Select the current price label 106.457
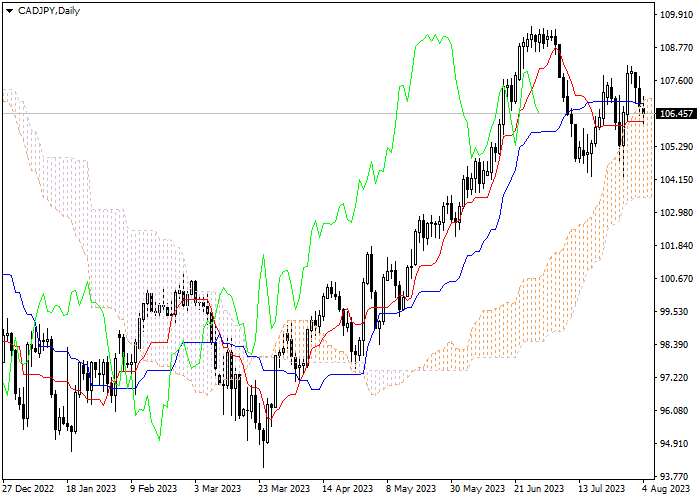The width and height of the screenshot is (700, 500). coord(675,114)
